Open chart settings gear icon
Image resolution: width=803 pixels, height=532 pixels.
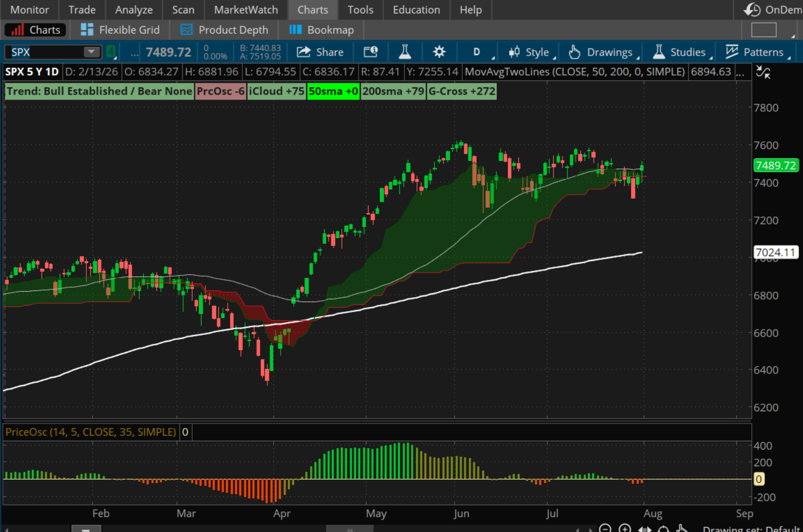point(439,52)
